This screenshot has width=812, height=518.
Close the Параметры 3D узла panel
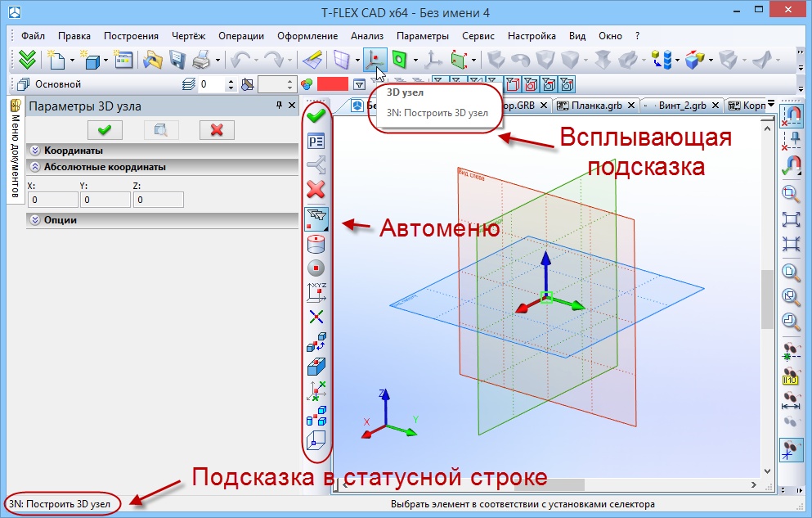point(292,105)
